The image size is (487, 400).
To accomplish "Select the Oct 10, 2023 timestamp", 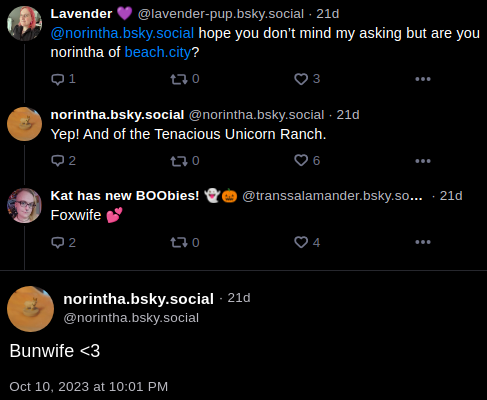I will point(89,387).
